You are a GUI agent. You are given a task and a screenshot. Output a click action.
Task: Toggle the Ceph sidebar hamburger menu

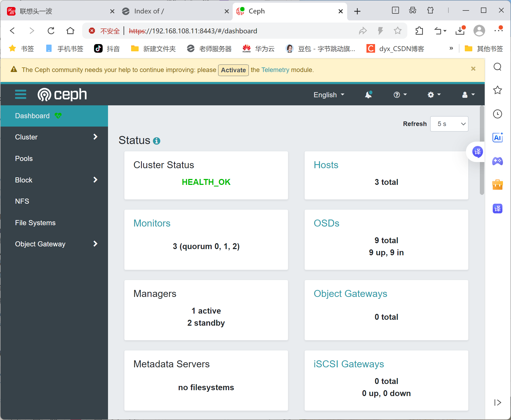point(20,95)
